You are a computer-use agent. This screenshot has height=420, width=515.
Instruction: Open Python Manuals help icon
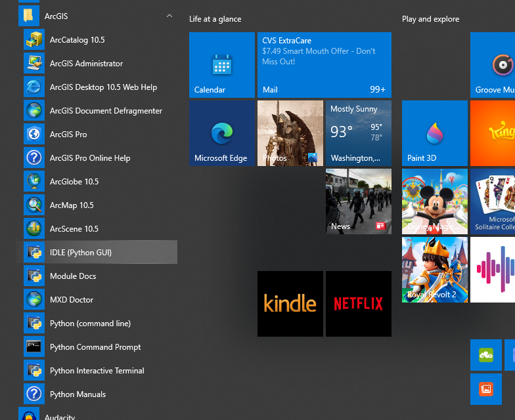[x=34, y=394]
